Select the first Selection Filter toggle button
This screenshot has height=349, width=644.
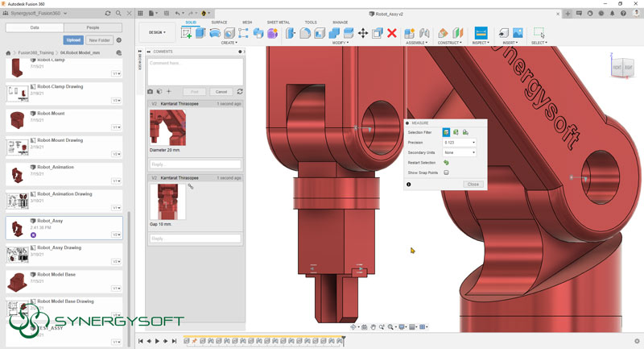point(446,132)
